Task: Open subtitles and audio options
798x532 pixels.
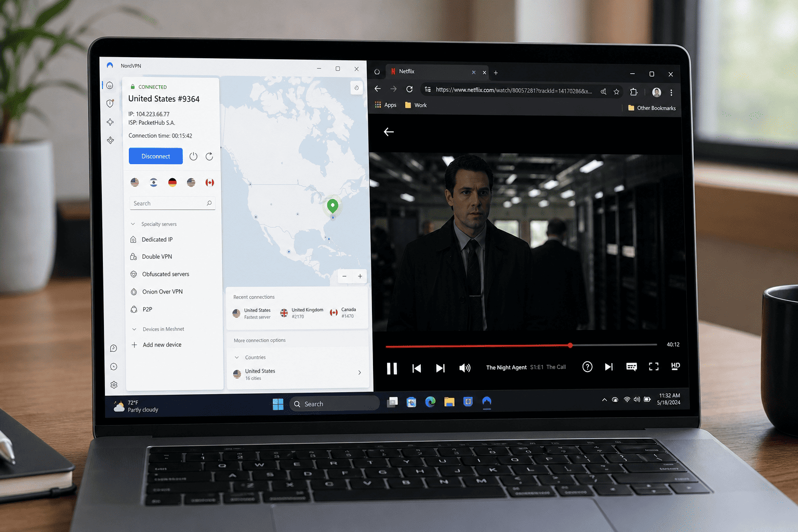Action: (631, 367)
